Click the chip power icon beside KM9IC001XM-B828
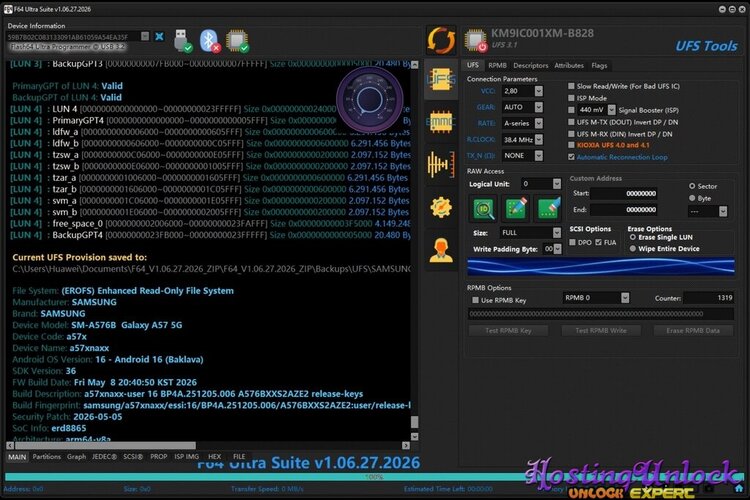Viewport: 750px width, 500px height. tap(475, 41)
